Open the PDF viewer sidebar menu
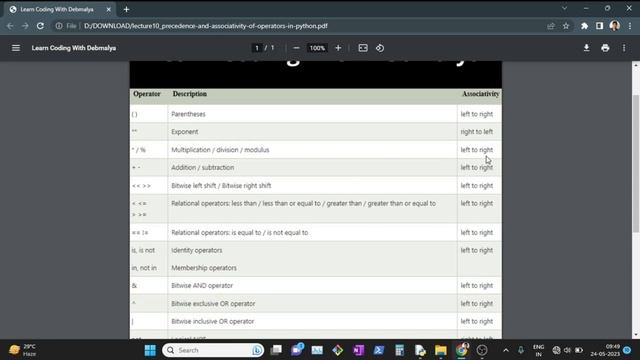The width and height of the screenshot is (640, 360). (16, 48)
